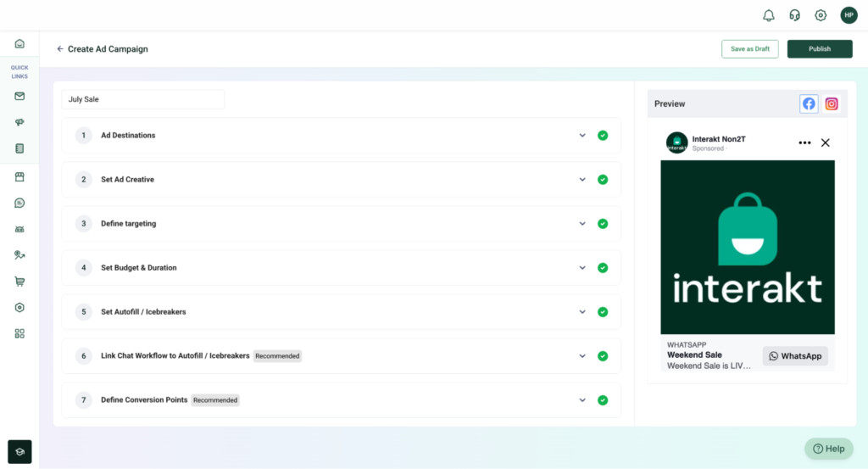The image size is (868, 469).
Task: Click Recommended tag beside Link Chat Workflow
Action: 277,356
